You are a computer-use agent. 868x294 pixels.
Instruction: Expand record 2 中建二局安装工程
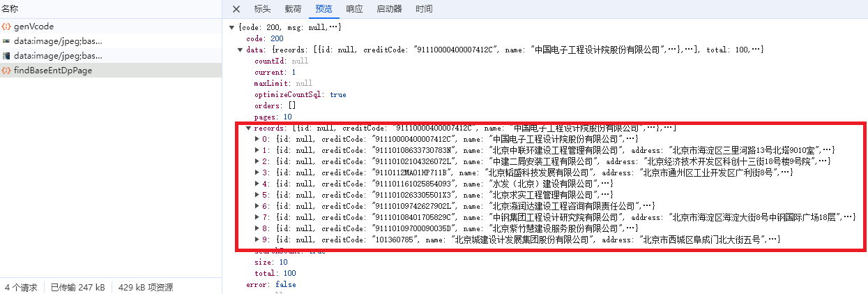(257, 161)
